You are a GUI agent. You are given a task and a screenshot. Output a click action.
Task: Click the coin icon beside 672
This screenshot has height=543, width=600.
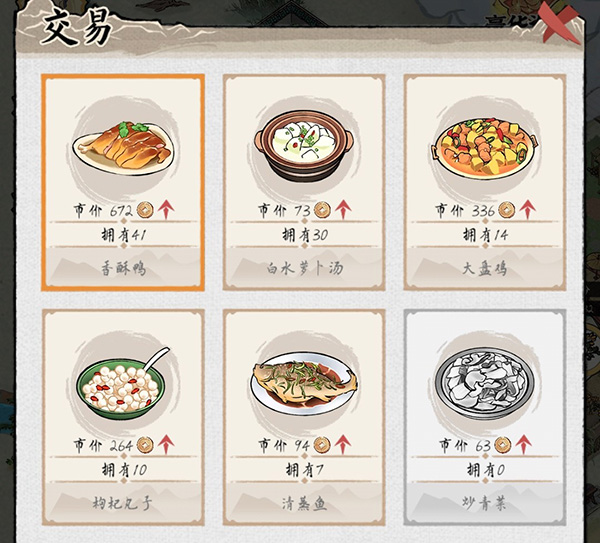coord(145,210)
